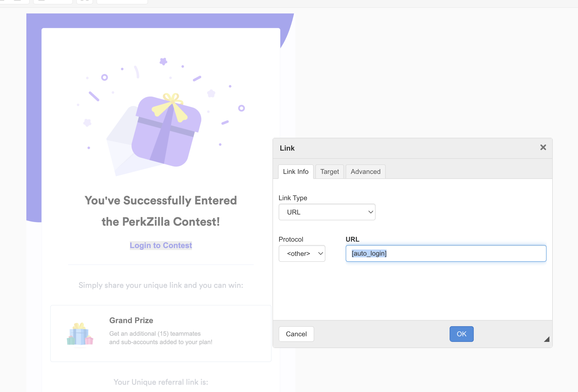Focus the URL field containing [auto_login]
This screenshot has width=578, height=392.
pyautogui.click(x=446, y=253)
